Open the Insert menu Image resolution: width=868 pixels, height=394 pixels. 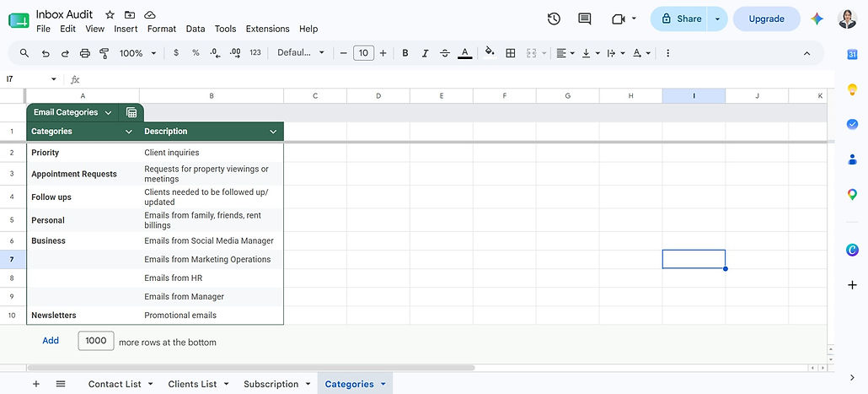coord(126,29)
